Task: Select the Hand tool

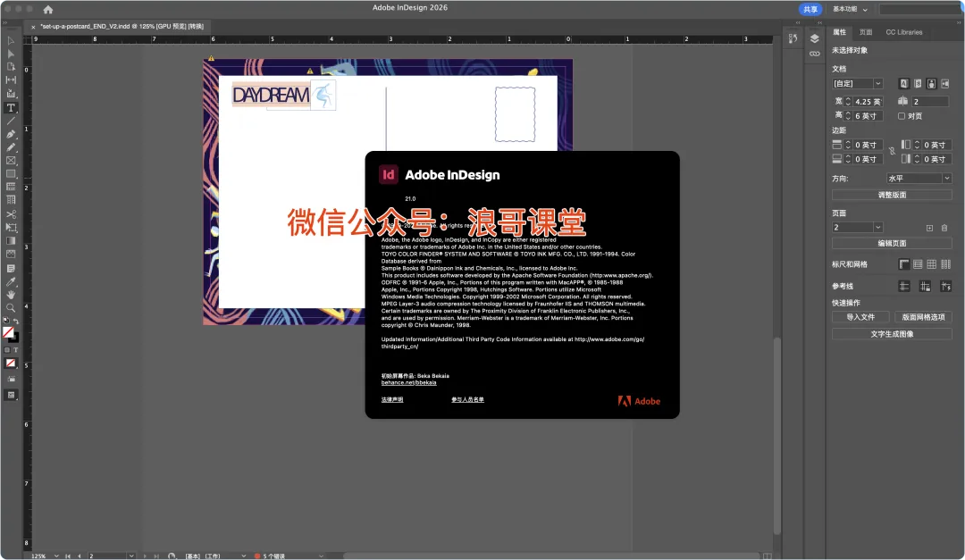Action: click(x=11, y=295)
